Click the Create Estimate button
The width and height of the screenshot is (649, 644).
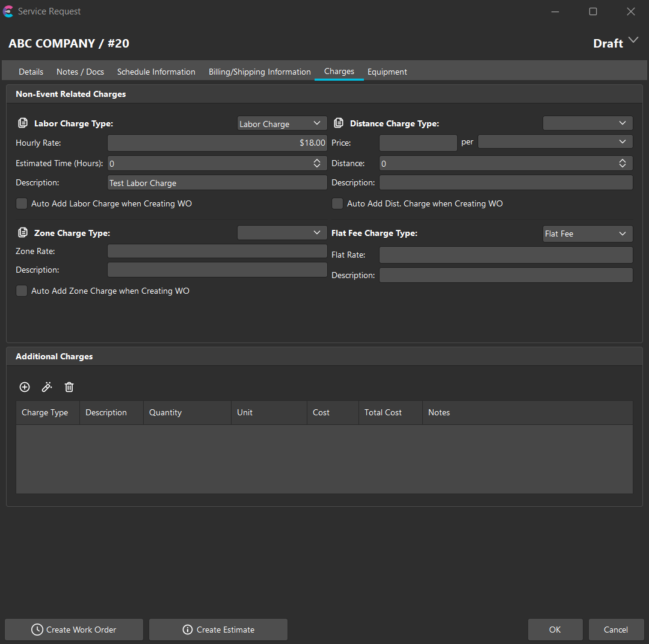pos(218,630)
